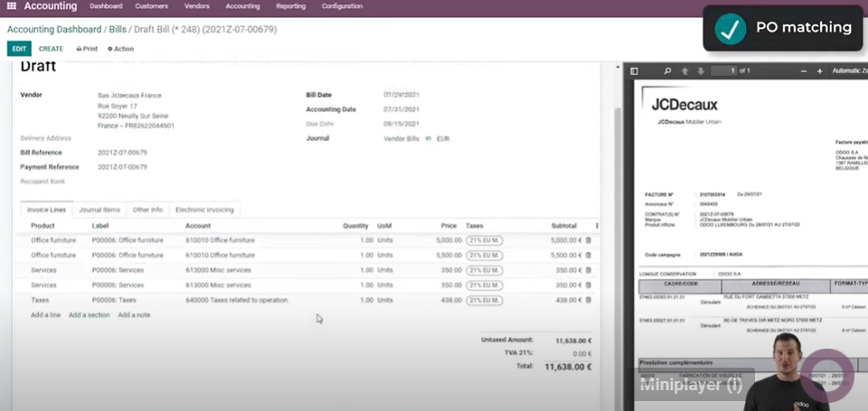Delete the 5,500.00 Office furniture line
This screenshot has width=868, height=411.
coord(588,255)
